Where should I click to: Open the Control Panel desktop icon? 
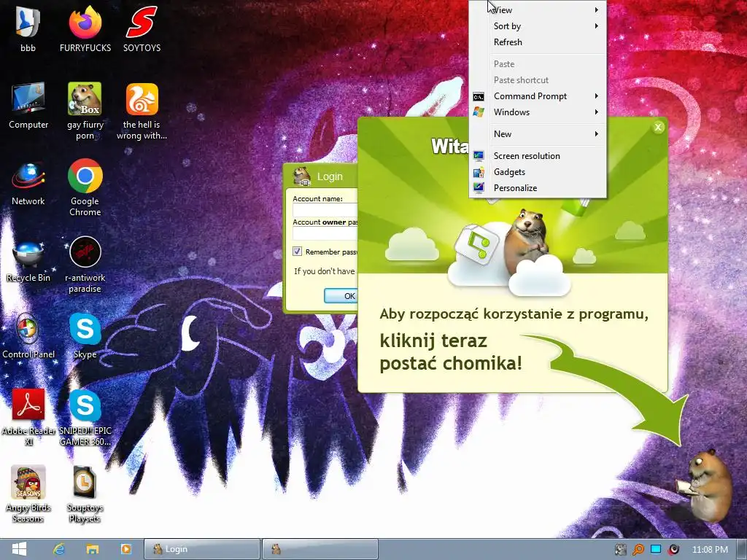[x=28, y=337]
